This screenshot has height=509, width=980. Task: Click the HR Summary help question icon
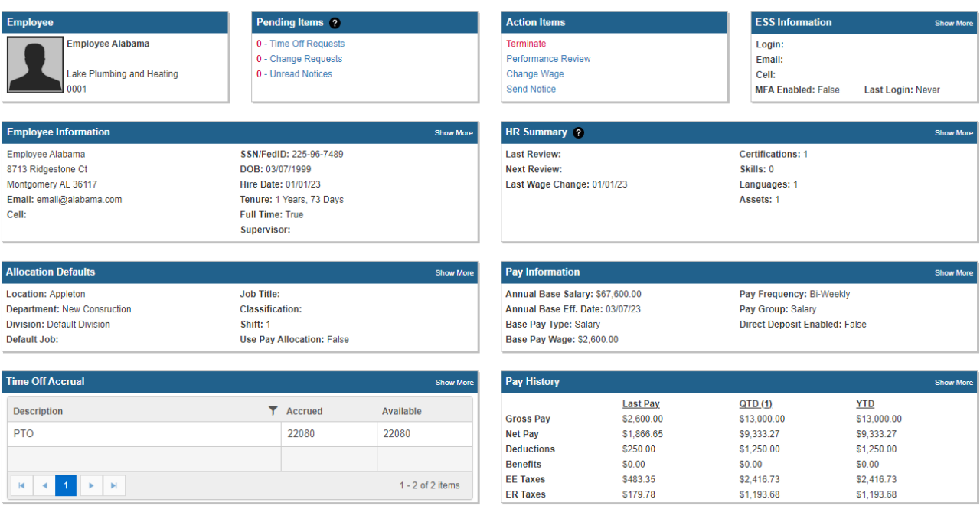click(578, 132)
